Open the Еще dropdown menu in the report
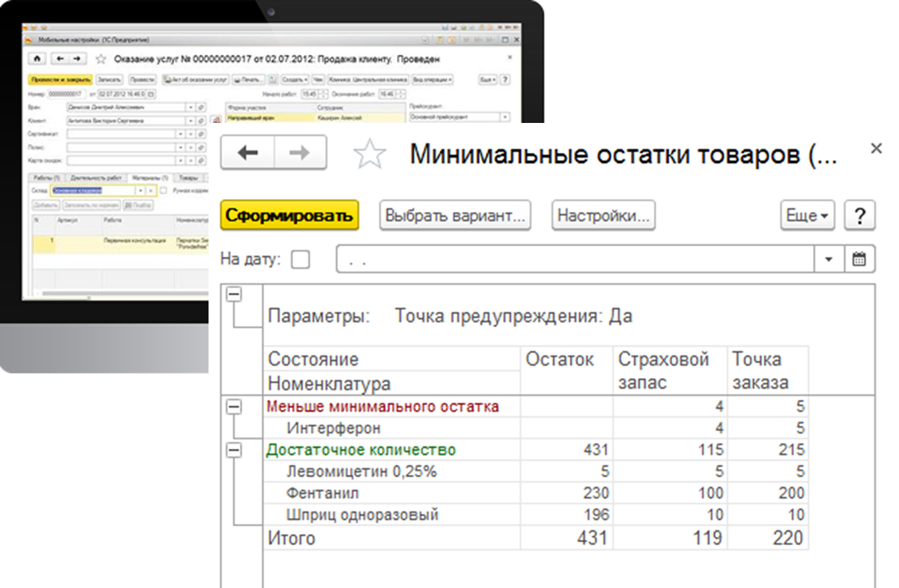Image resolution: width=899 pixels, height=588 pixels. click(807, 216)
